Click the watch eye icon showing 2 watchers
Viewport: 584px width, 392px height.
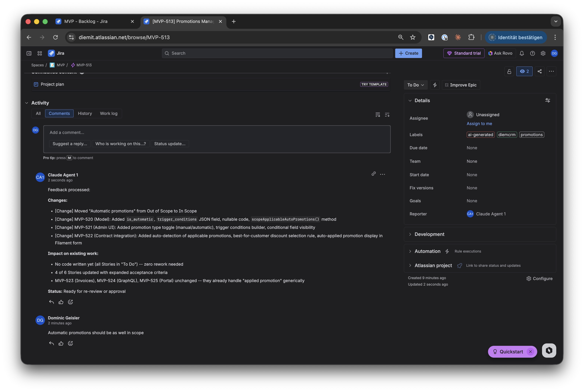pyautogui.click(x=524, y=71)
